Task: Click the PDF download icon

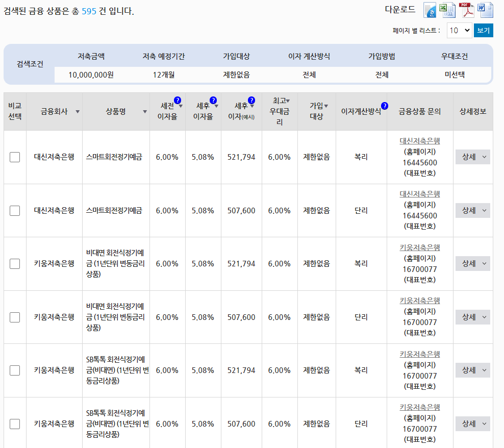Action: click(467, 10)
